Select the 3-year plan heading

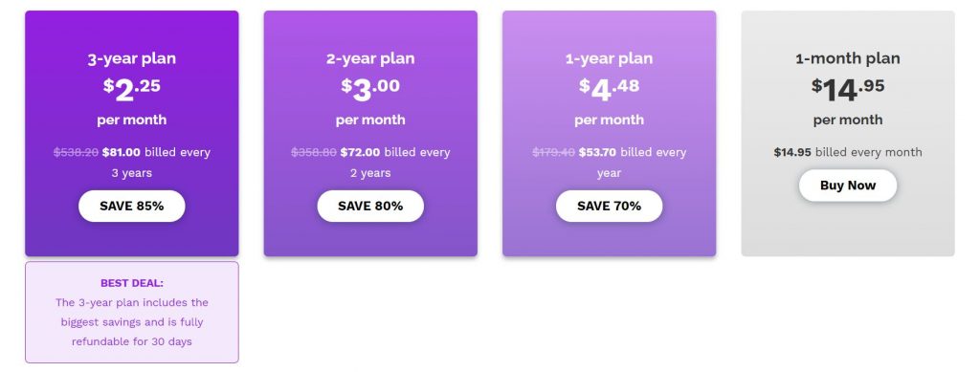click(131, 58)
